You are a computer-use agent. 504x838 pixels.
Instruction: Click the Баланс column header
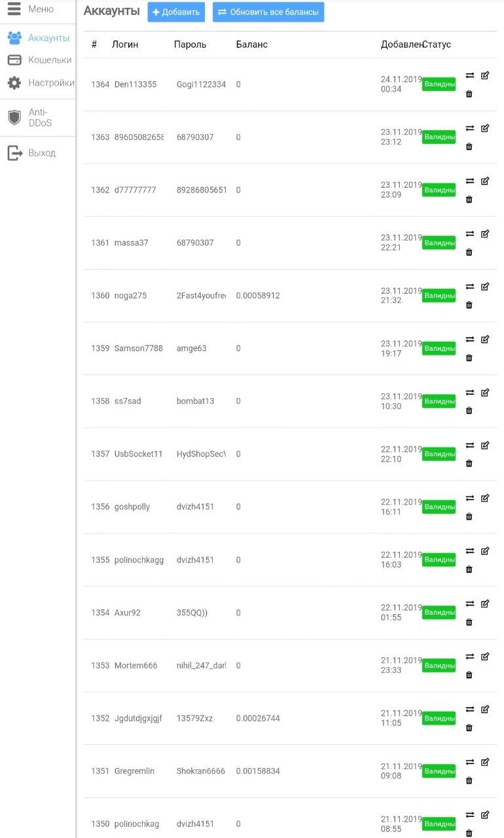pos(252,45)
